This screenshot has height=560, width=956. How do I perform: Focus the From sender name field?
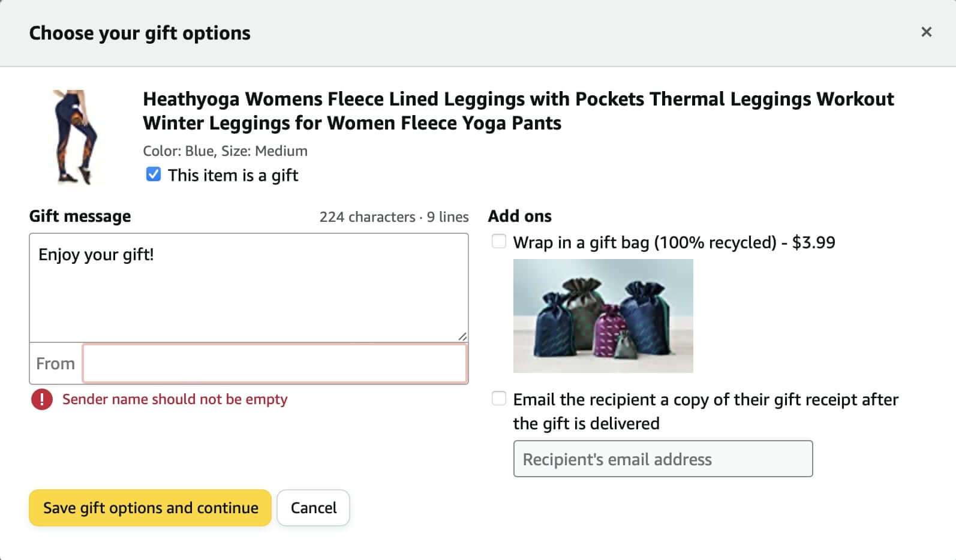[275, 363]
